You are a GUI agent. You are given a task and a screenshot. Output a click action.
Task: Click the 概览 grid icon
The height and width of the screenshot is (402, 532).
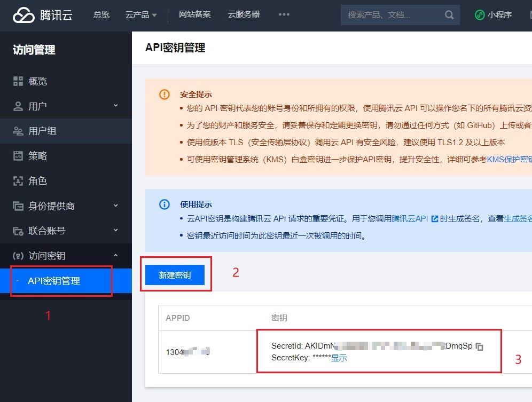[x=18, y=81]
